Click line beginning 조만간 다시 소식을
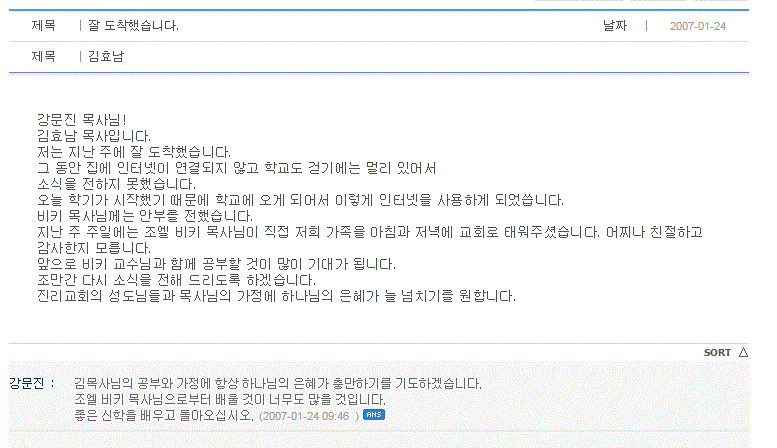The height and width of the screenshot is (448, 777). (x=176, y=280)
